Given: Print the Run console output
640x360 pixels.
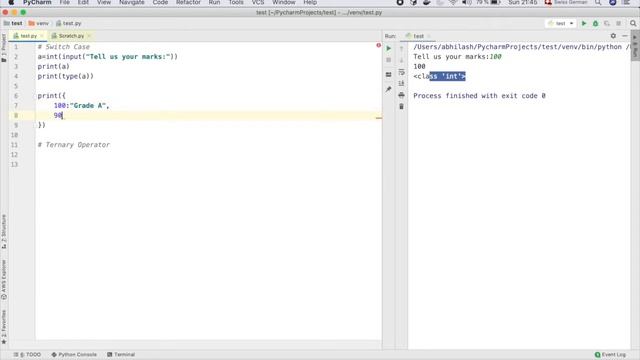Looking at the screenshot, I should pos(402,95).
